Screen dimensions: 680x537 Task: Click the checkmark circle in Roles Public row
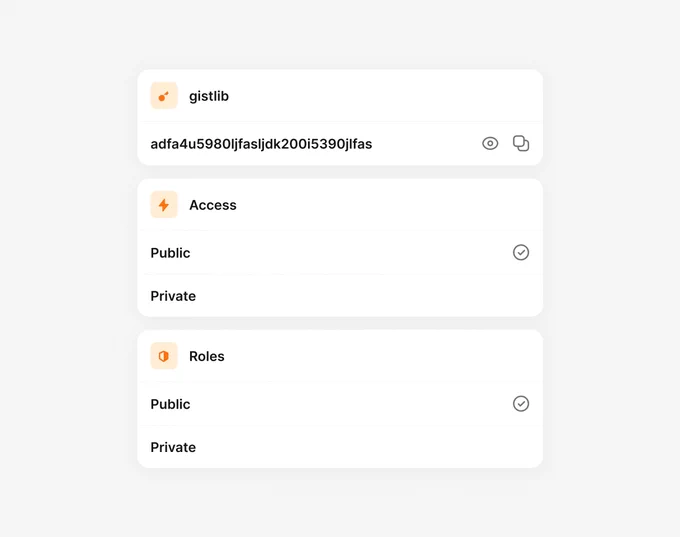click(x=521, y=404)
